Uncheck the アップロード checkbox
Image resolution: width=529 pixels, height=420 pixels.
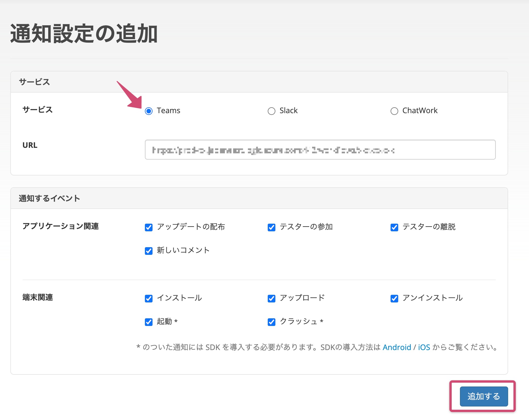coord(271,298)
